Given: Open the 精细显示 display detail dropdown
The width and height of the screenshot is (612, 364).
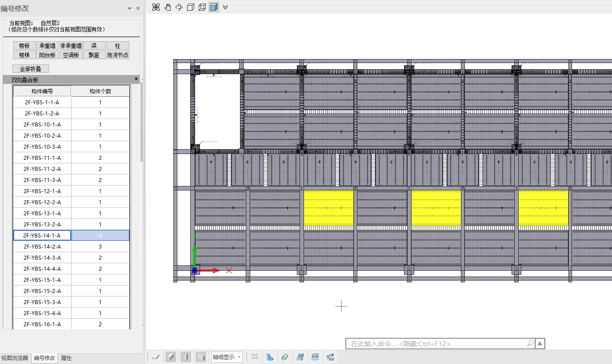Looking at the screenshot, I should tap(227, 357).
